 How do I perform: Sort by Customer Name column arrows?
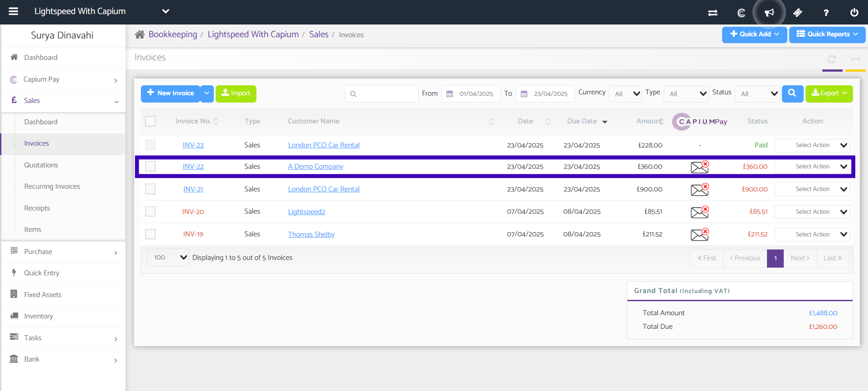tap(492, 122)
